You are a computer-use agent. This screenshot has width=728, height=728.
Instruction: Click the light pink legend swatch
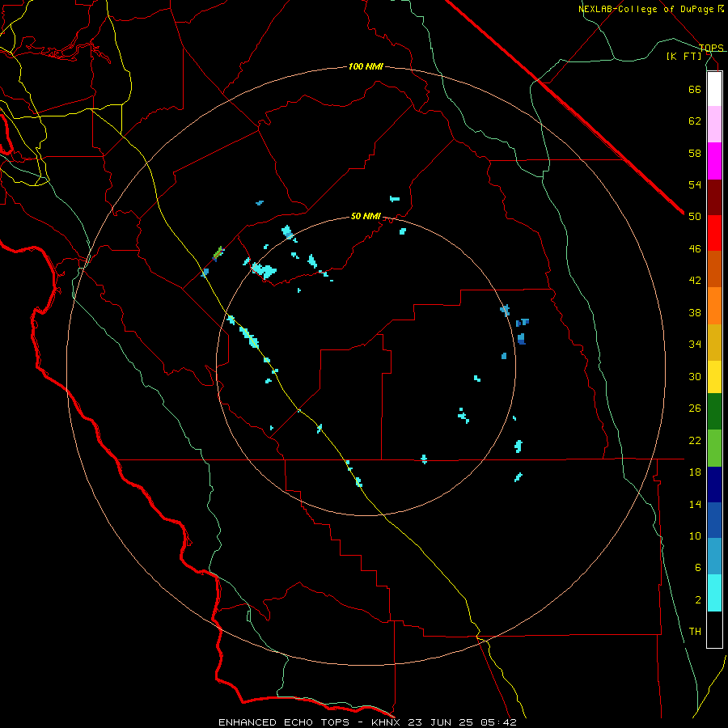(714, 124)
